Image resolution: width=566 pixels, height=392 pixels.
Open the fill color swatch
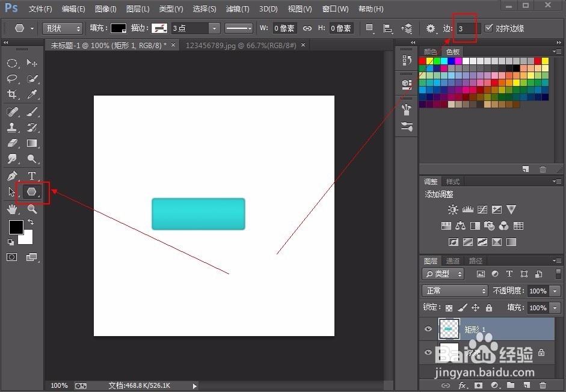tap(118, 28)
